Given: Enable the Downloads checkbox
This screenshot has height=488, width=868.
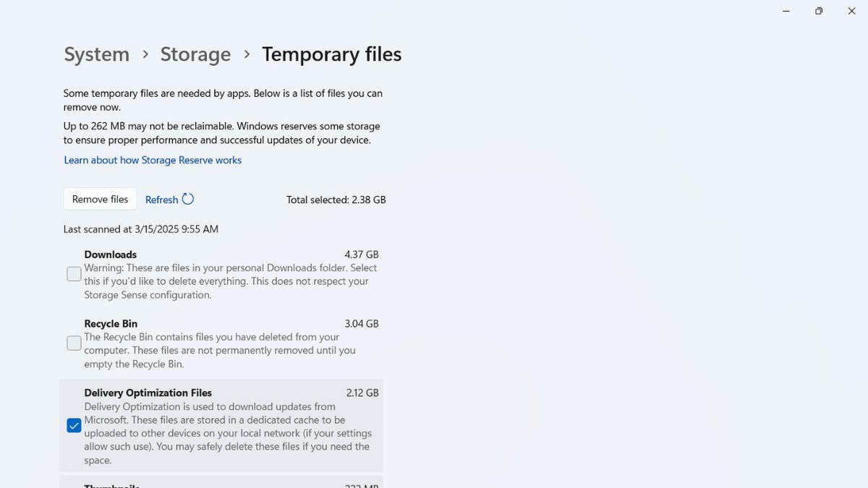Looking at the screenshot, I should pyautogui.click(x=73, y=273).
